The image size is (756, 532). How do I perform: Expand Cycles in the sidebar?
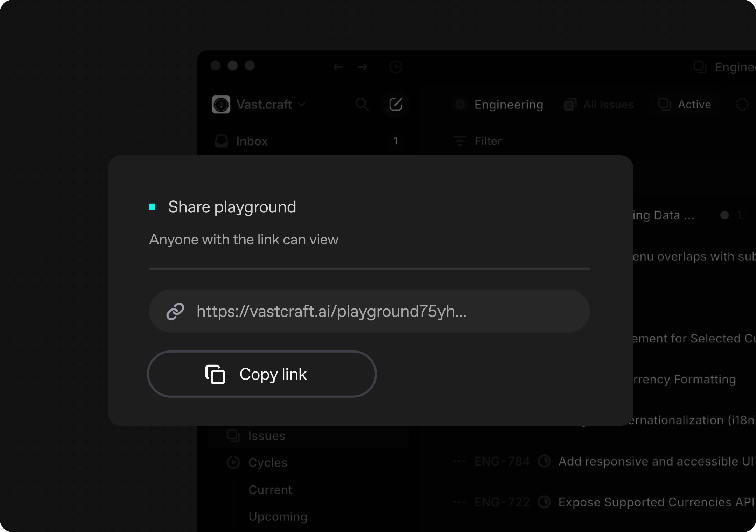tap(267, 462)
